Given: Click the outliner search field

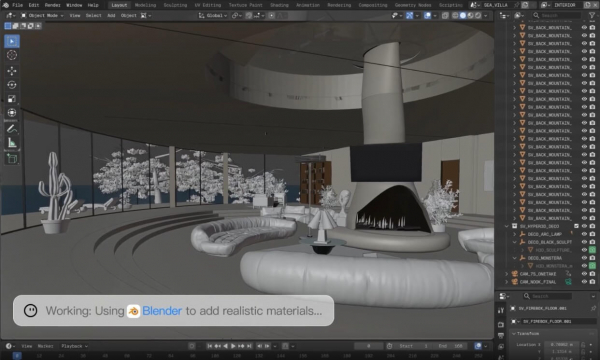Looking at the screenshot, I should (556, 15).
